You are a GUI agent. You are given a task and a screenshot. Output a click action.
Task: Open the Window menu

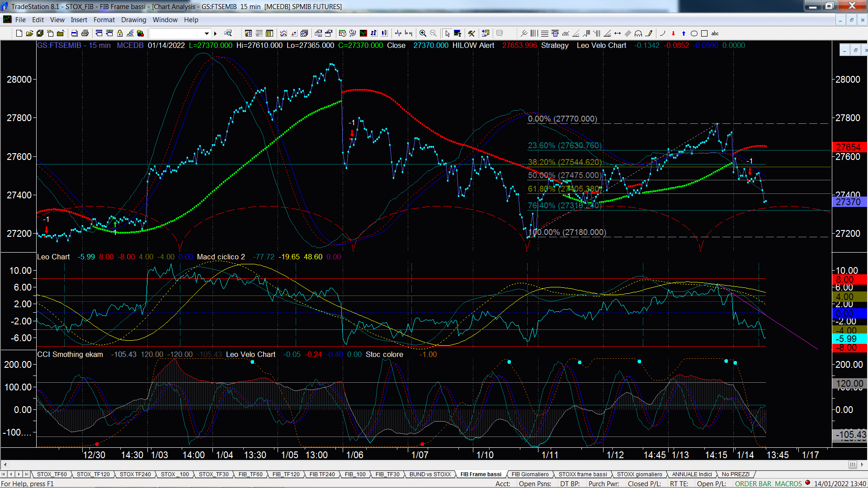pyautogui.click(x=165, y=20)
